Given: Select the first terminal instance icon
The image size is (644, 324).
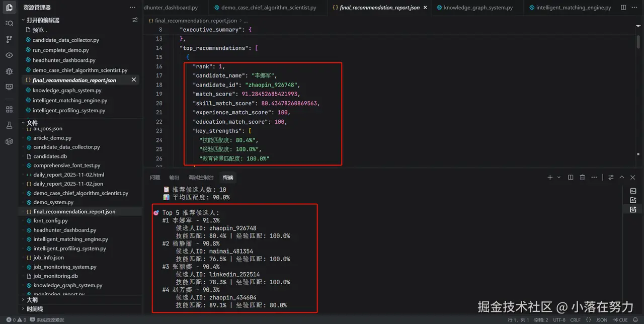Looking at the screenshot, I should point(633,191).
